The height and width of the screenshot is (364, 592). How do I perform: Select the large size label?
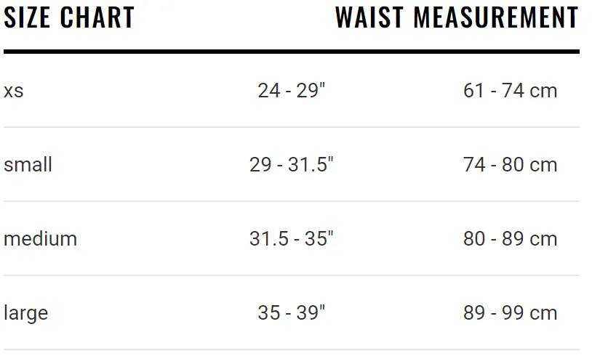tap(26, 313)
